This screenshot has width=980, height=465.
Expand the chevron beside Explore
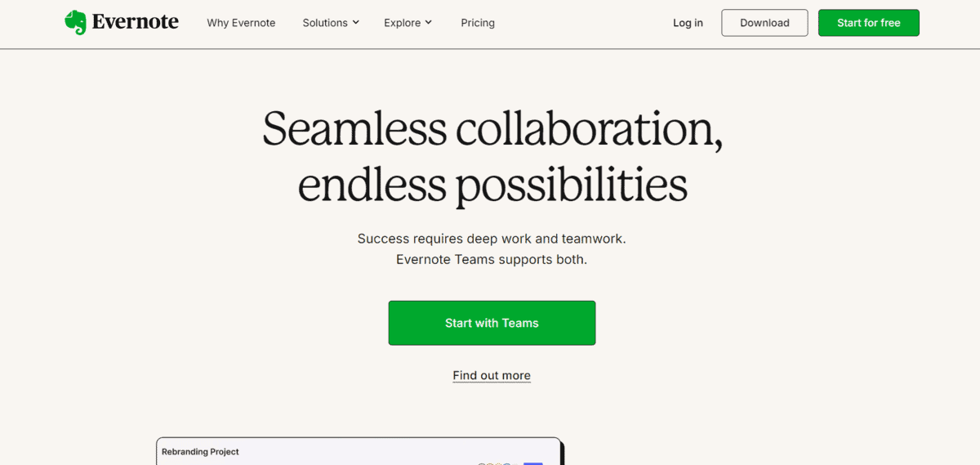click(x=429, y=23)
